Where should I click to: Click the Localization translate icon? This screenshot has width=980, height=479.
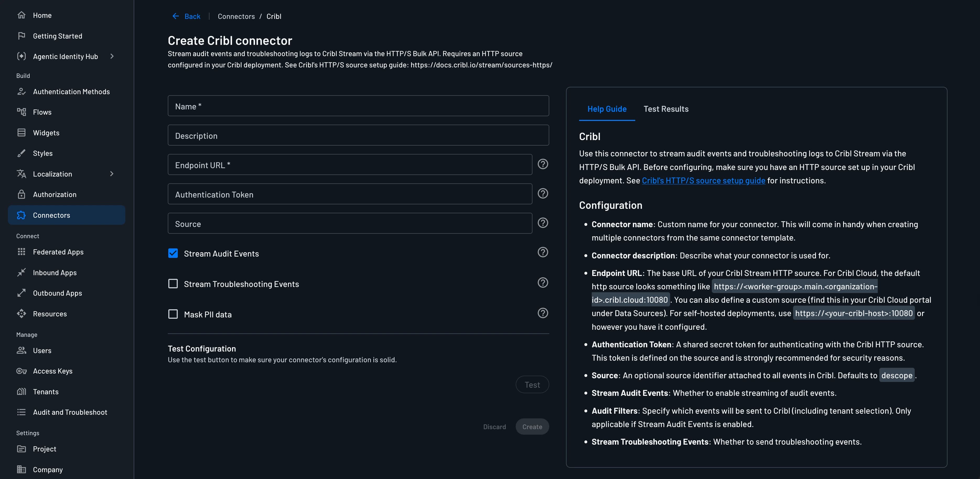click(21, 174)
